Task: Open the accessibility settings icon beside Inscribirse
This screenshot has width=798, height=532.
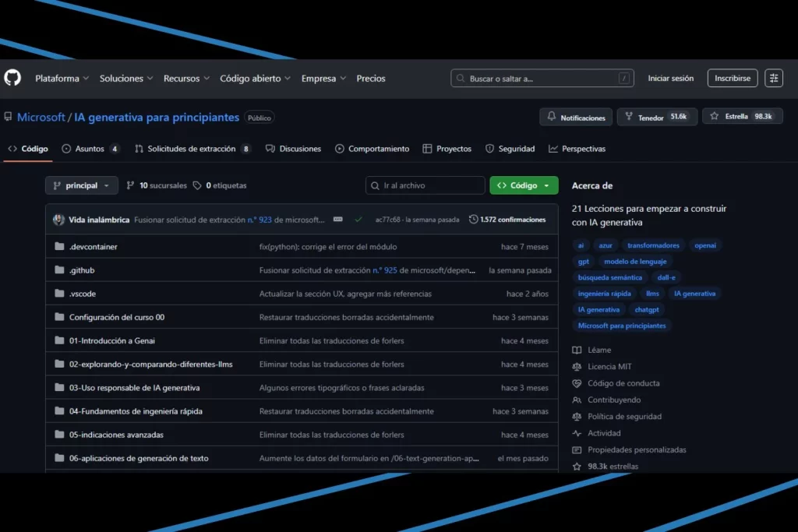Action: click(773, 78)
